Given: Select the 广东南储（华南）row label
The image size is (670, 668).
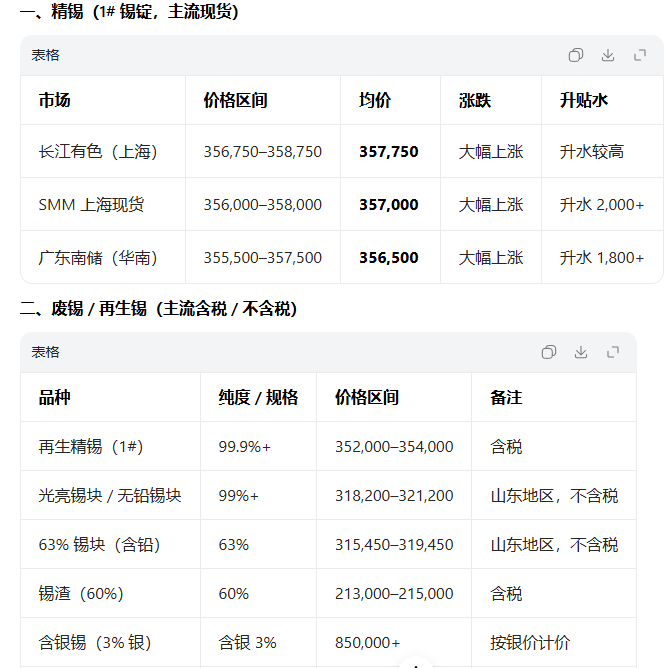Looking at the screenshot, I should click(98, 258).
